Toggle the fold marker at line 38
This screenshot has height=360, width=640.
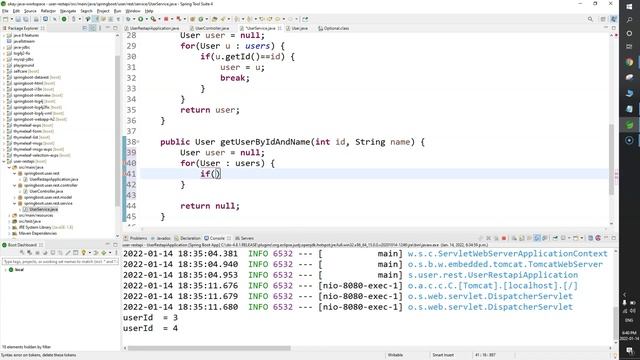pos(138,142)
